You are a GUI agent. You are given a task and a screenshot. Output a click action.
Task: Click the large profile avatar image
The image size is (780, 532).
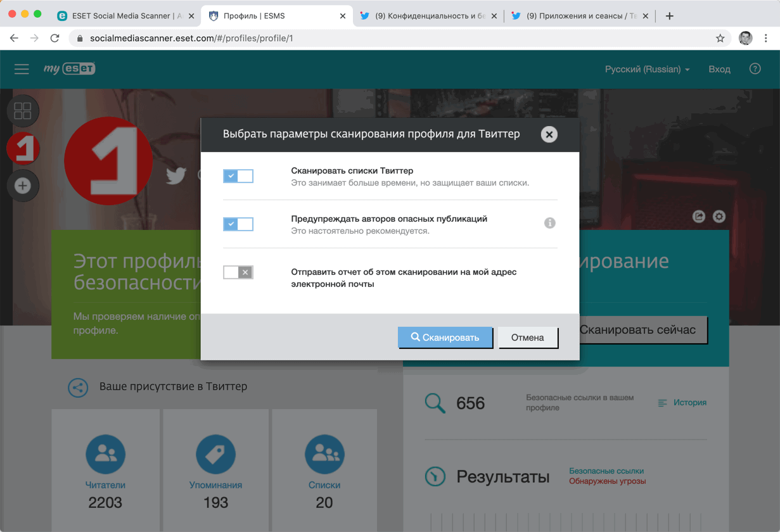point(109,161)
